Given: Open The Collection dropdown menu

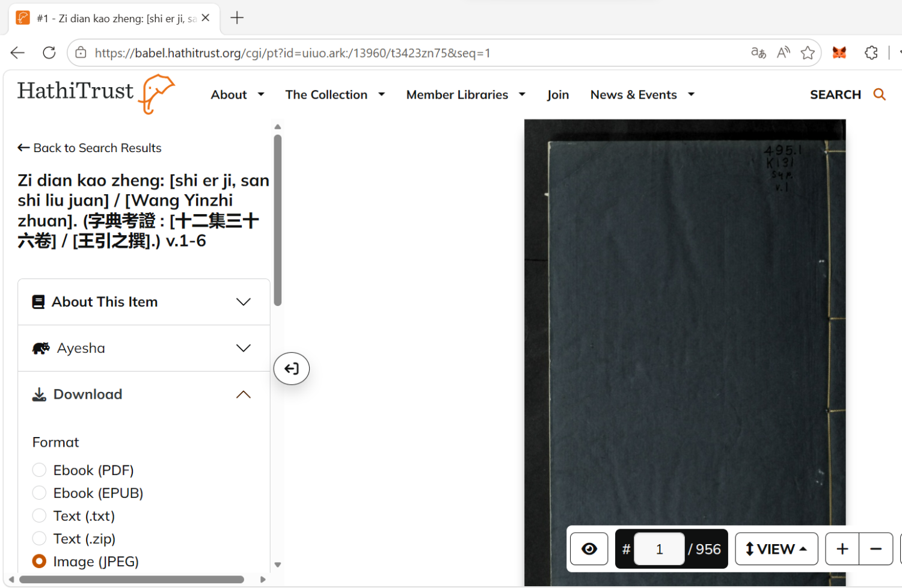Looking at the screenshot, I should 335,94.
